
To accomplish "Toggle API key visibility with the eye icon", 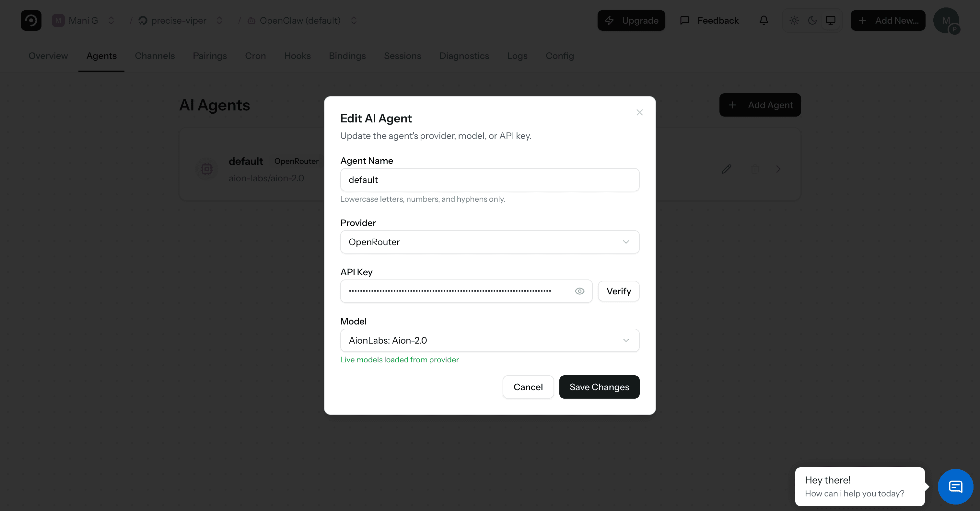I will click(x=579, y=291).
